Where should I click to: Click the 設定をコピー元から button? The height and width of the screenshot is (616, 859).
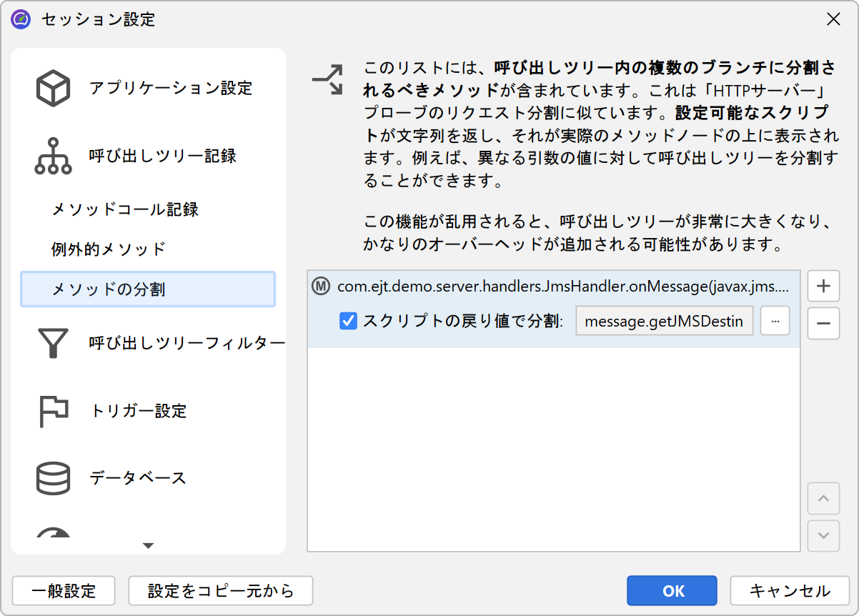tap(221, 591)
